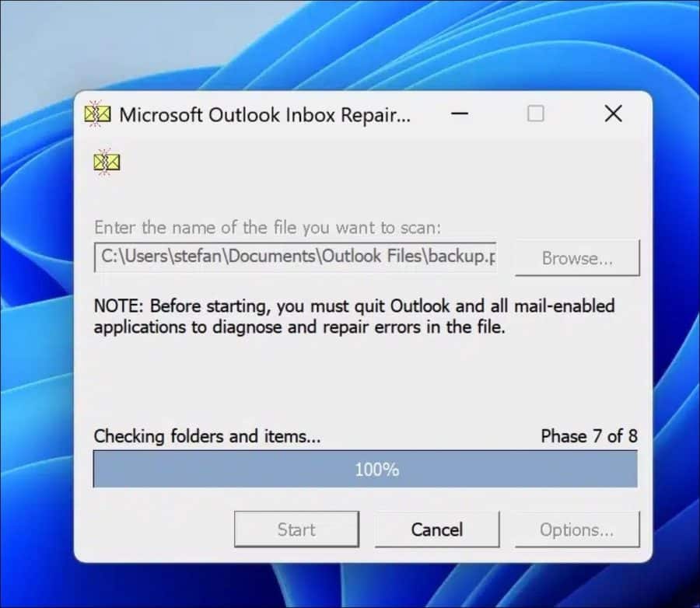
Task: Click the Browse... button
Action: coord(577,258)
